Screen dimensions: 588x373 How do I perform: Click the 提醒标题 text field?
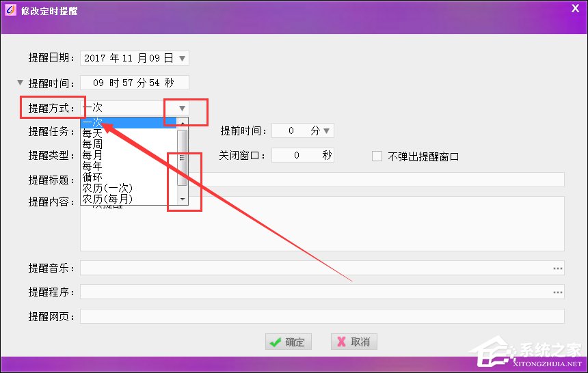(x=322, y=180)
